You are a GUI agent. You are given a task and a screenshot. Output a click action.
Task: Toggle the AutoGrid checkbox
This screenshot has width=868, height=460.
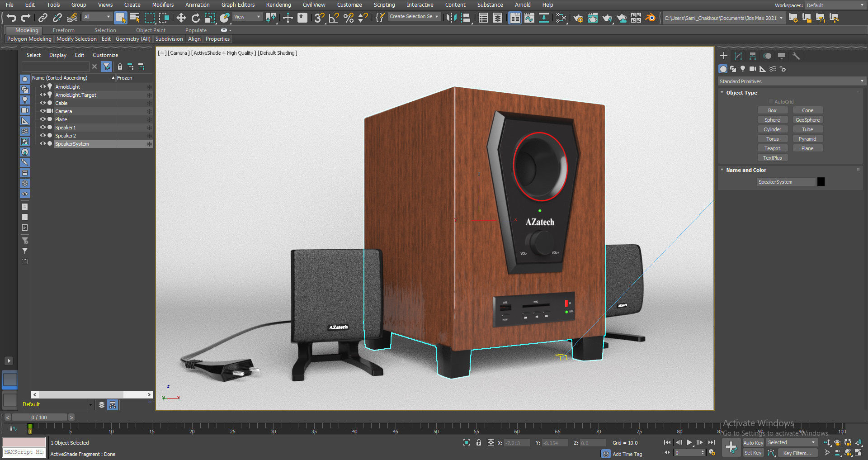(771, 102)
